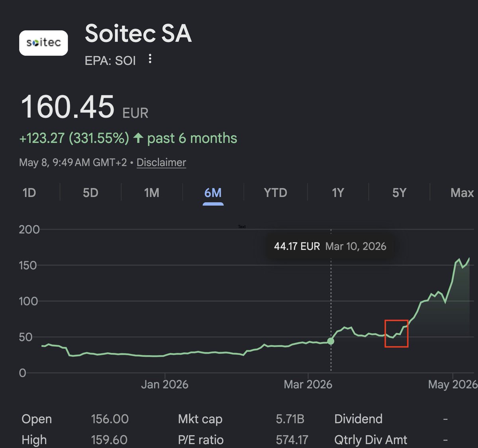Click the Jan 2026 axis label
Screen dimensions: 478x448
coord(165,384)
